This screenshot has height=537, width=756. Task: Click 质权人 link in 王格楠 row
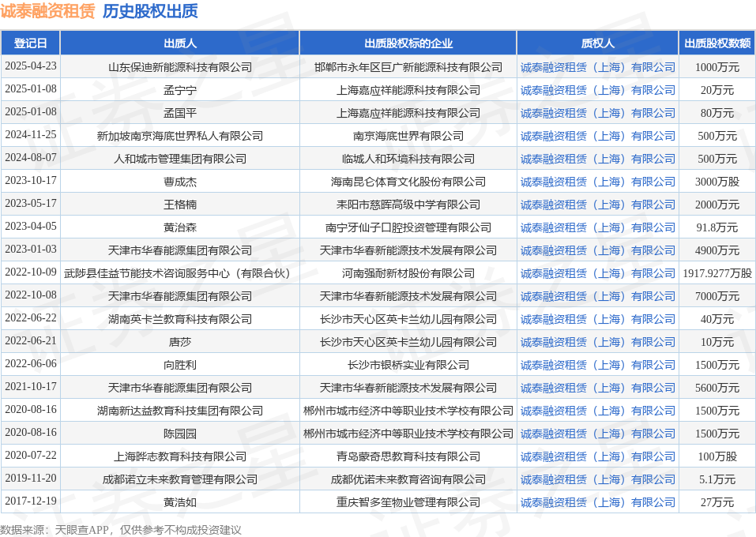click(597, 205)
